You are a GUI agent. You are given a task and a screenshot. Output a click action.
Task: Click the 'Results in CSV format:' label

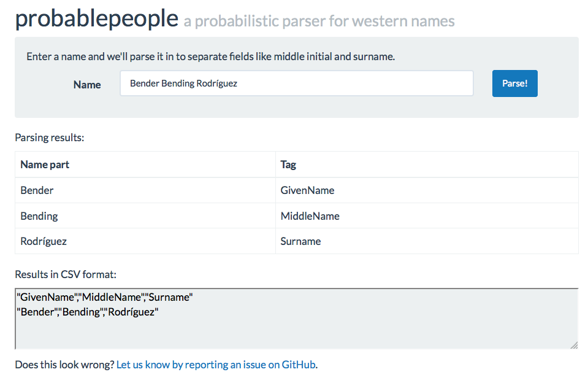[x=66, y=274]
